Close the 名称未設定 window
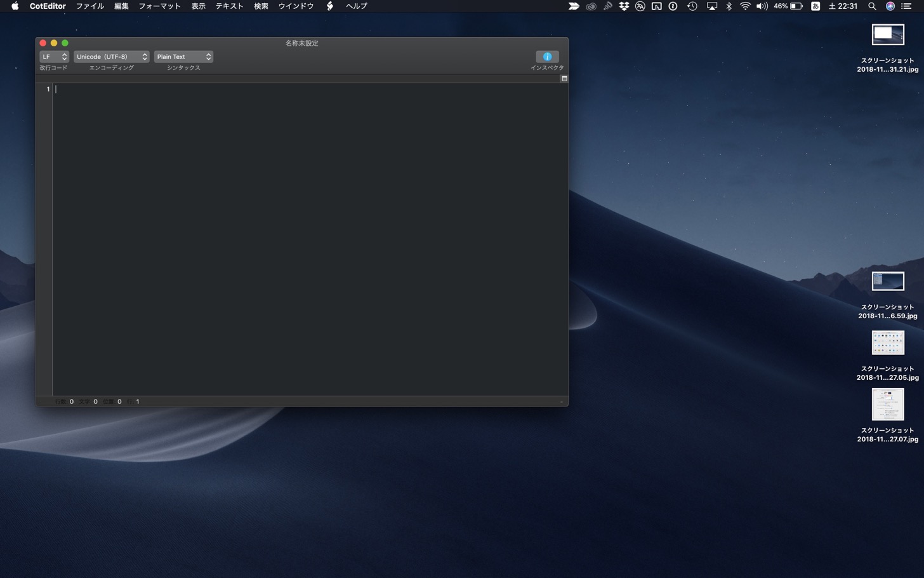 pyautogui.click(x=43, y=43)
